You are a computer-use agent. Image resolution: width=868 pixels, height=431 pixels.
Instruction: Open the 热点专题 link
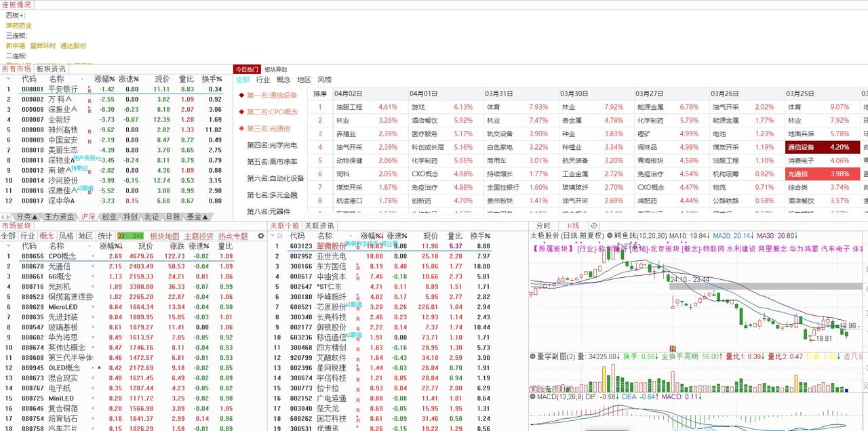point(233,236)
